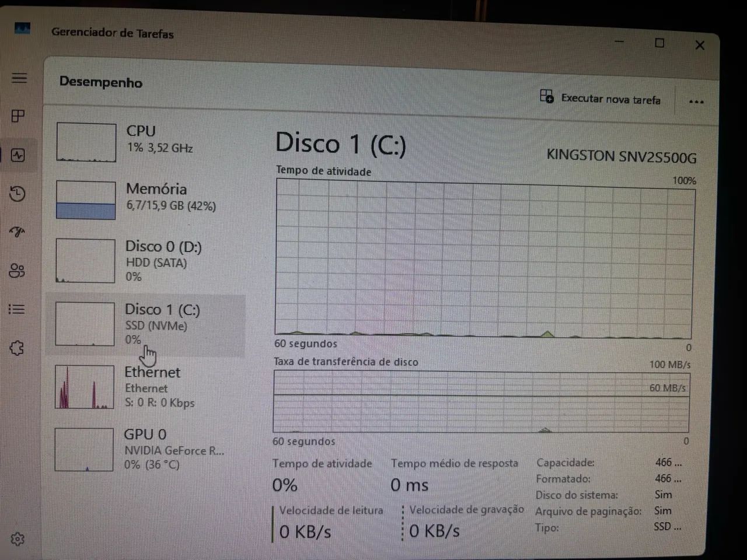
Task: Open the App history page icon
Action: tap(18, 194)
